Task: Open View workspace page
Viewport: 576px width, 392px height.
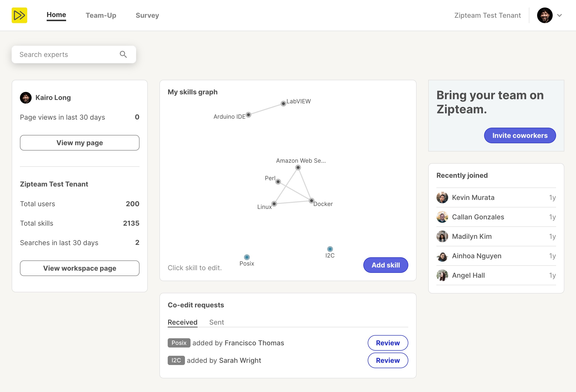Action: (x=79, y=268)
